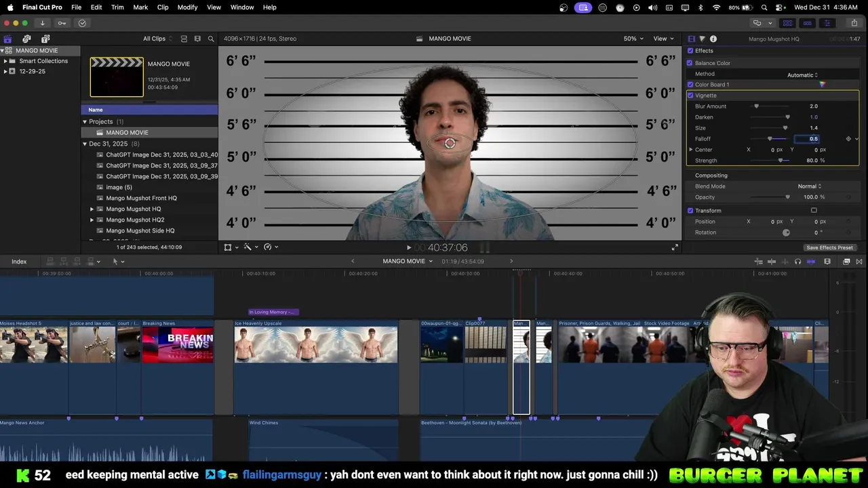
Task: Toggle the inspector panel button
Action: click(827, 23)
